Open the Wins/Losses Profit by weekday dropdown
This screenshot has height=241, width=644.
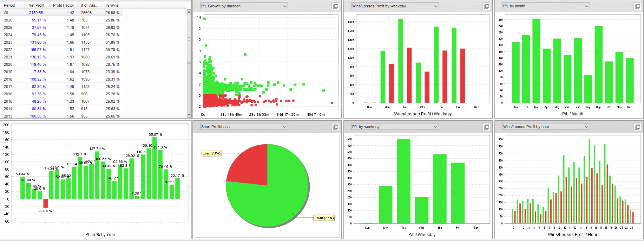pos(395,6)
